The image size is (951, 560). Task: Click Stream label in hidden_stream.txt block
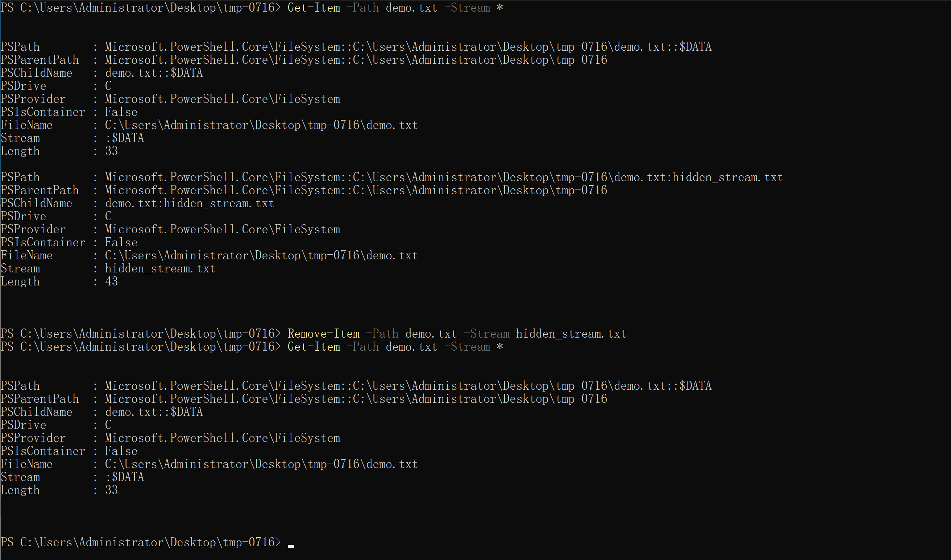tap(20, 269)
